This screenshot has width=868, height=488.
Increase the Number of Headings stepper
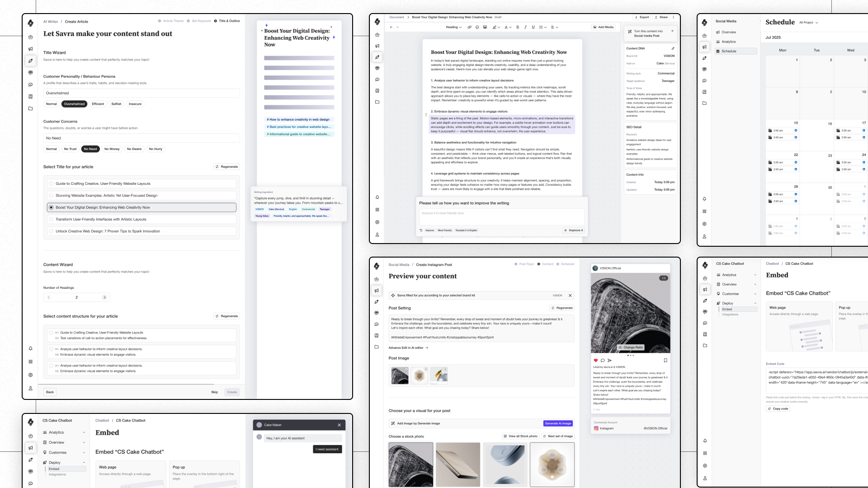click(x=104, y=297)
